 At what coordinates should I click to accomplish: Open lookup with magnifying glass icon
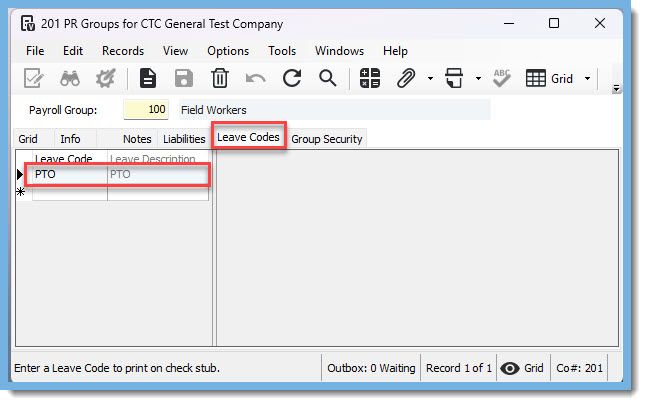point(328,78)
